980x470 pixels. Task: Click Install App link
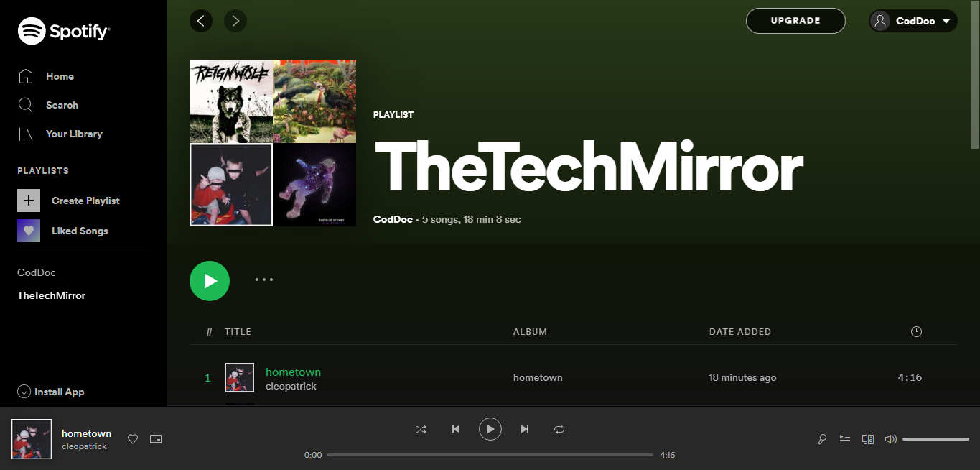(x=51, y=392)
